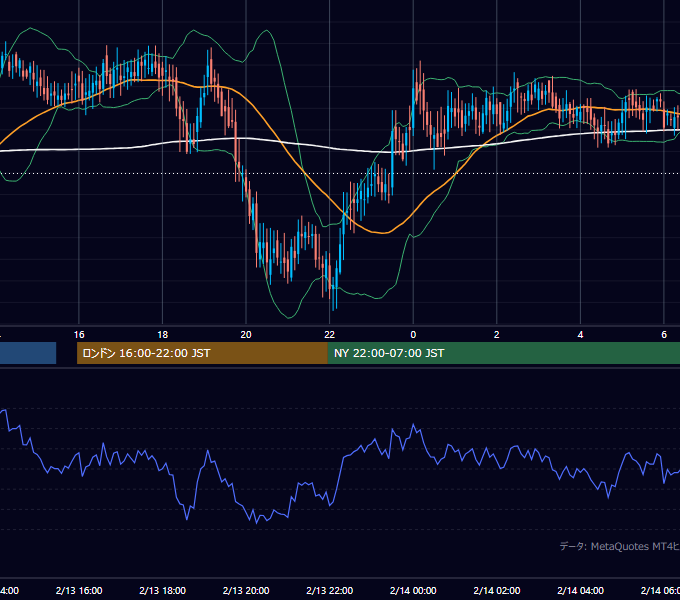Viewport: 680px width, 600px height.
Task: Click the 4 hour axis label
Action: pyautogui.click(x=580, y=335)
